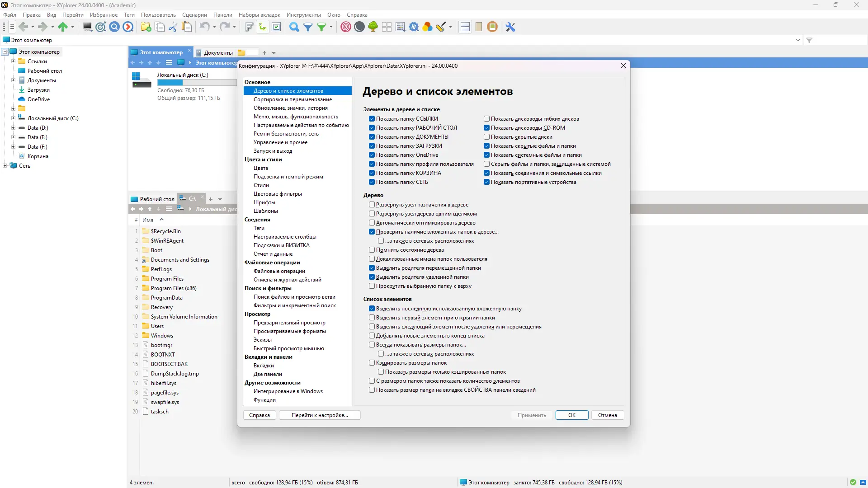868x488 pixels.
Task: Uncheck 'Показать папку OneDrive' checkbox
Action: tap(372, 155)
